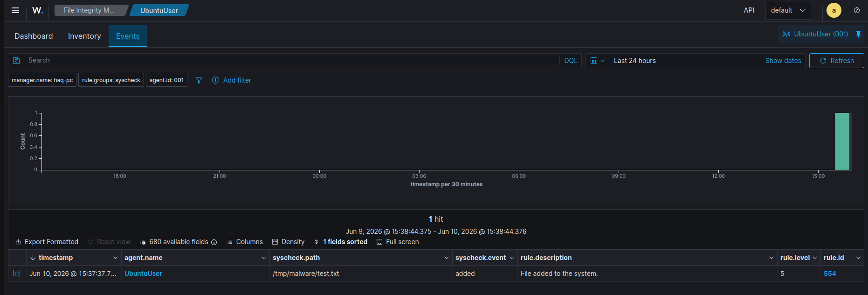This screenshot has height=295, width=868.
Task: Open the Columns selector
Action: 245,242
